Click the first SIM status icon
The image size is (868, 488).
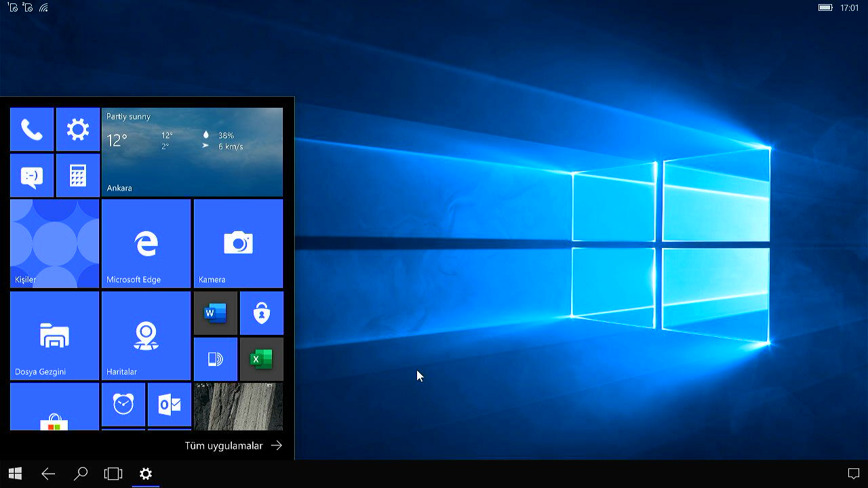click(13, 8)
